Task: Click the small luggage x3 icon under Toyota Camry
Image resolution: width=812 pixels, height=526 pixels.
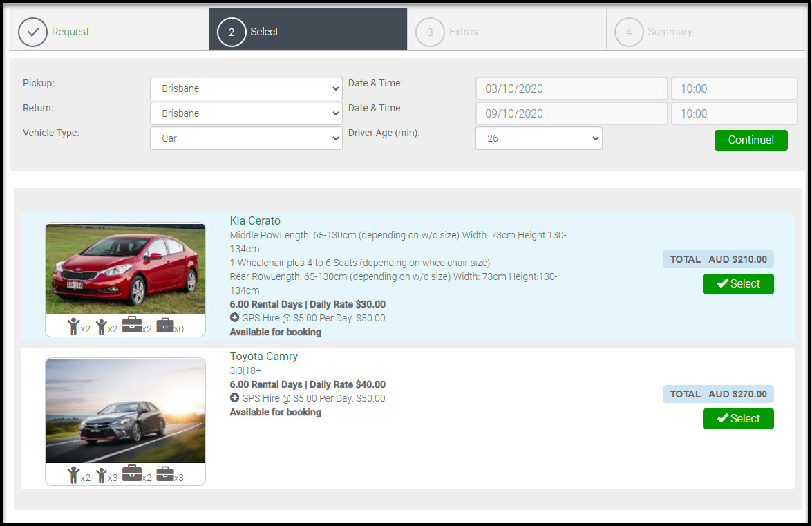Action: point(165,473)
